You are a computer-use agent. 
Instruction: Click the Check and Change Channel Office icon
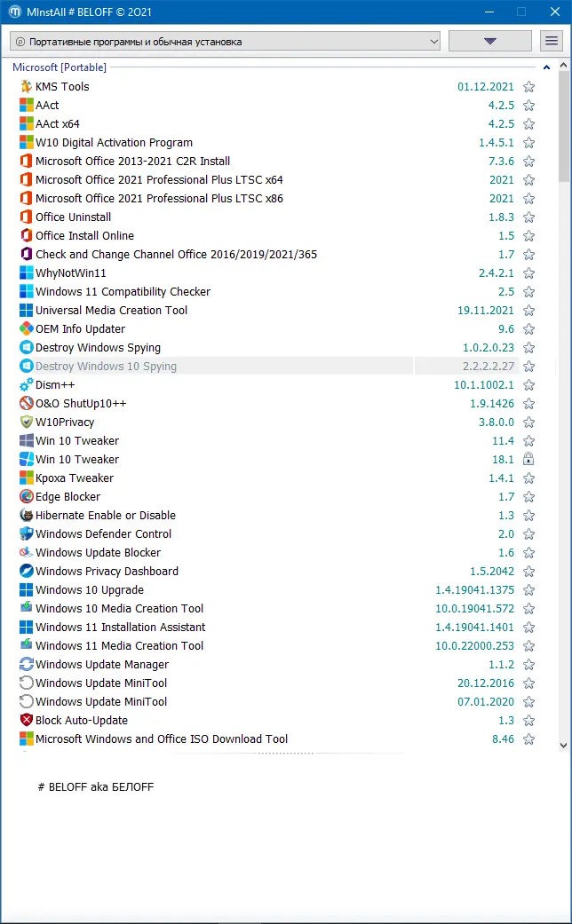(26, 254)
